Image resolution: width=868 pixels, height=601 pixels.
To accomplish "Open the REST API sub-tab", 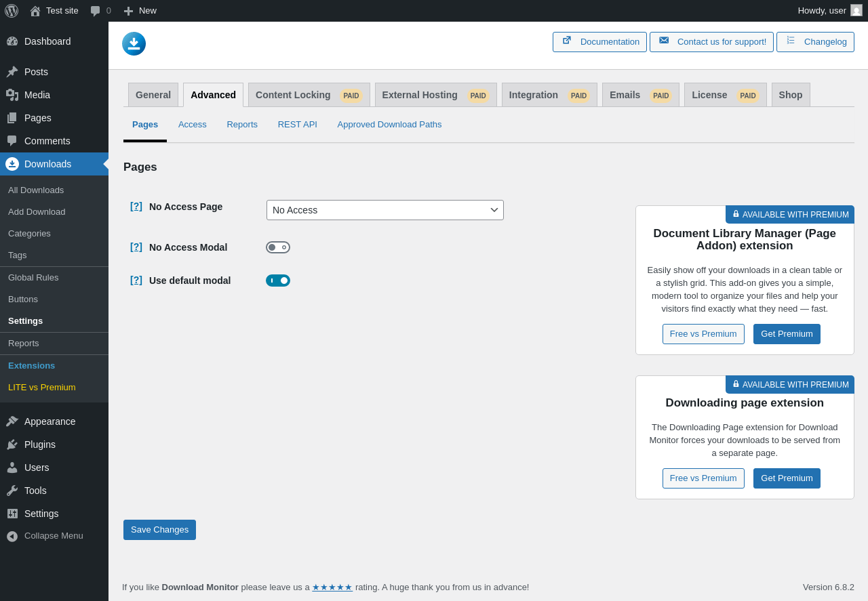I will (x=298, y=125).
